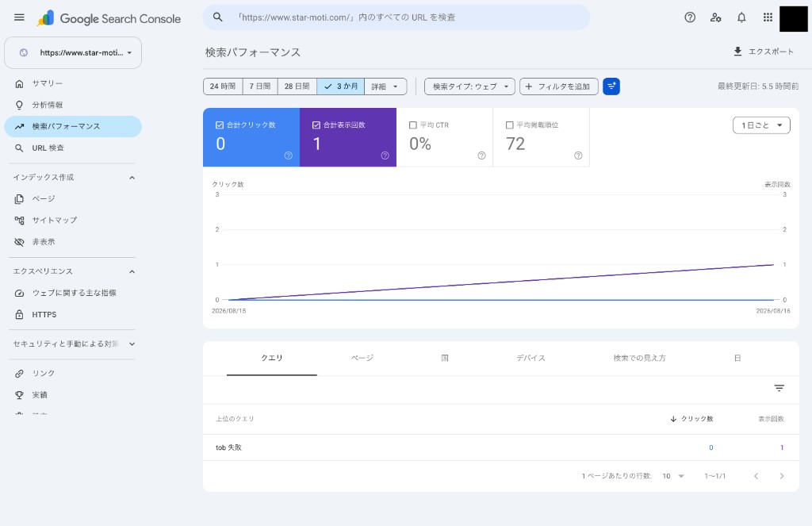Screen dimensions: 812x526
Task: Open URL 検査 in the sidebar
Action: pyautogui.click(x=73, y=148)
